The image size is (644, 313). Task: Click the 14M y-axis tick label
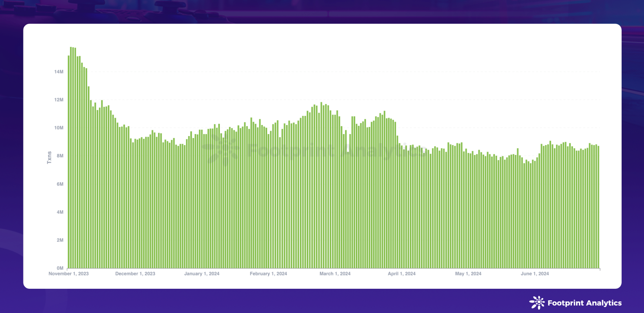tap(59, 72)
